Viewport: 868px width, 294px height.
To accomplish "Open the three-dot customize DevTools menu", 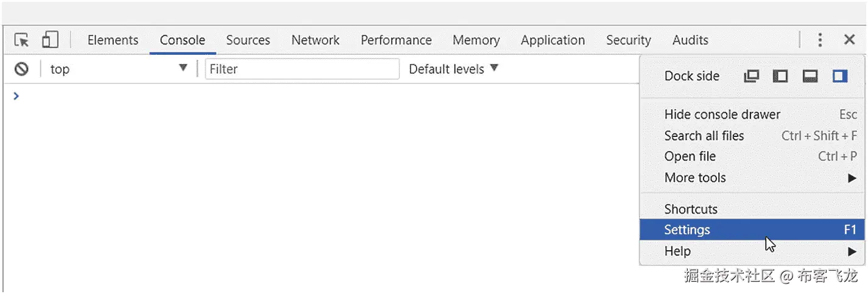I will [x=820, y=40].
